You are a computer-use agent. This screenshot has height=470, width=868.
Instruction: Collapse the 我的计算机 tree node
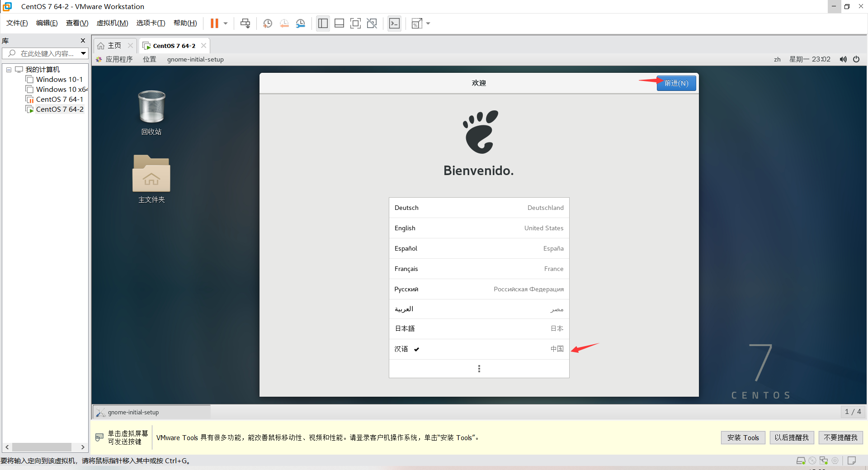coord(9,70)
